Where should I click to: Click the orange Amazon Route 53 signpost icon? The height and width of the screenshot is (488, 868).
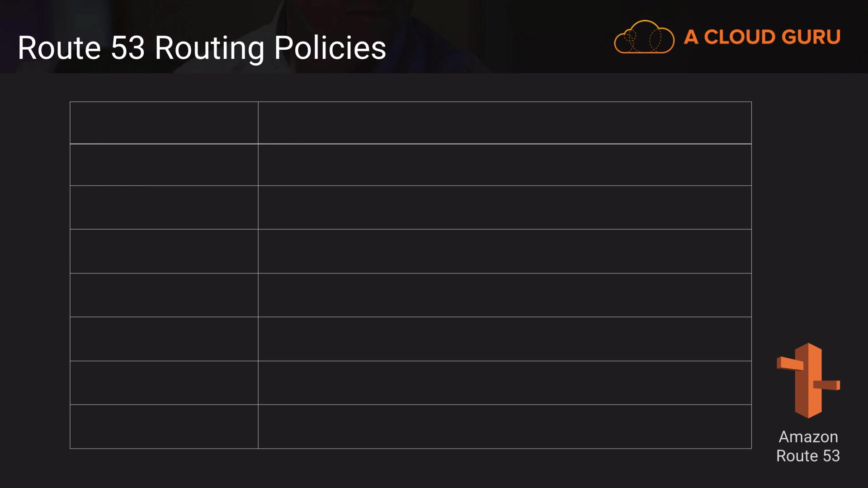(x=808, y=380)
